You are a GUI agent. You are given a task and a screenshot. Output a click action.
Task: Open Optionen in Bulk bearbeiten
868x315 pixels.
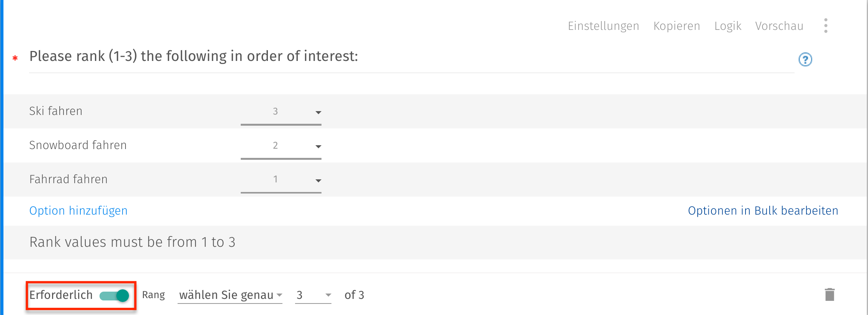[763, 210]
